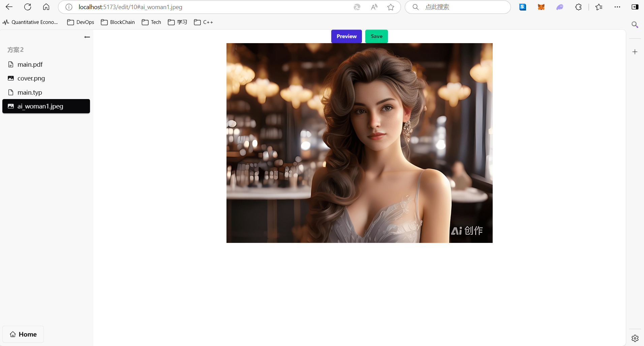Start Read aloud from the address bar
The width and height of the screenshot is (644, 346).
click(x=374, y=7)
